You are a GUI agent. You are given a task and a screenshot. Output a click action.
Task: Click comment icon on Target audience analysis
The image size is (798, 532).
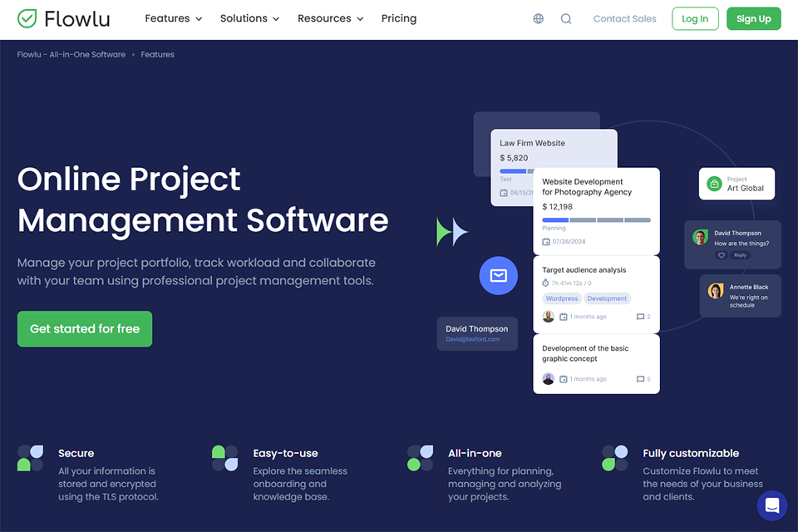[x=640, y=317]
